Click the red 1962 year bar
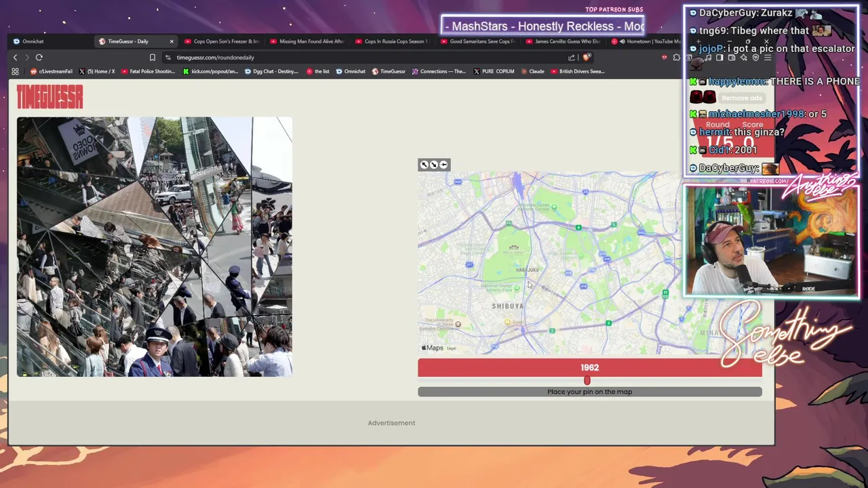868x488 pixels. 590,367
